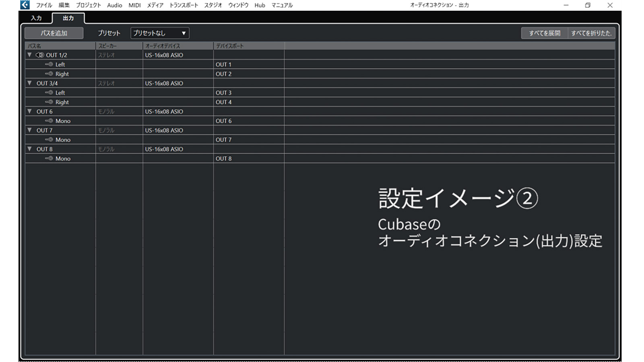The height and width of the screenshot is (362, 644).
Task: Open the ファイル menu
Action: coord(44,5)
